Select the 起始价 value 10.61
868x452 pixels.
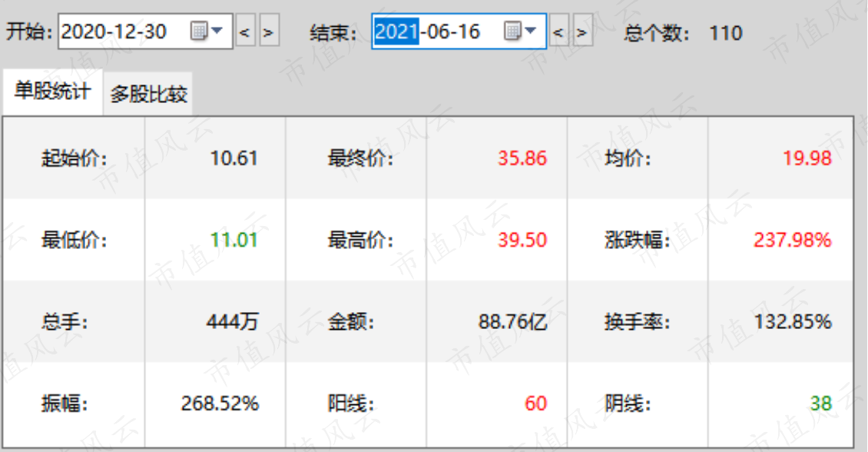coord(234,158)
